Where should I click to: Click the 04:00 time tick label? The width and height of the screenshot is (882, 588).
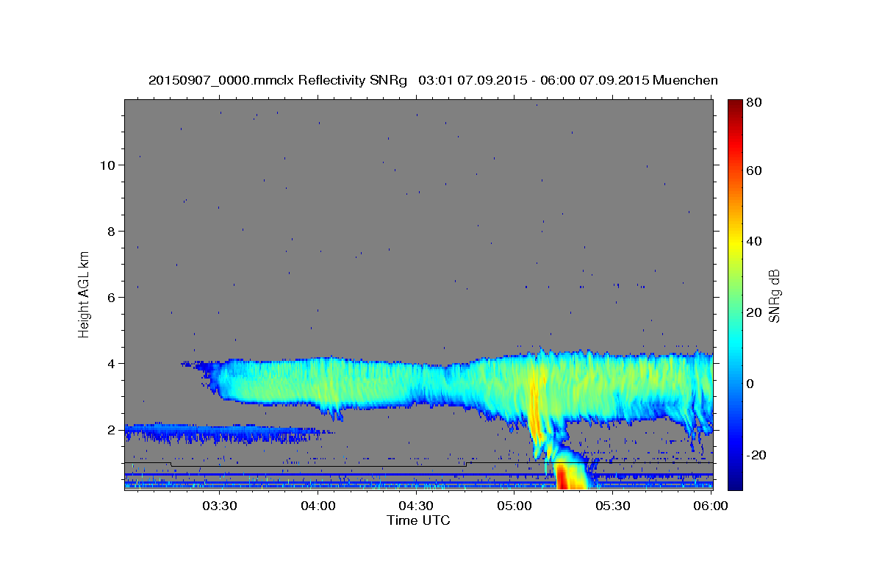pyautogui.click(x=318, y=506)
